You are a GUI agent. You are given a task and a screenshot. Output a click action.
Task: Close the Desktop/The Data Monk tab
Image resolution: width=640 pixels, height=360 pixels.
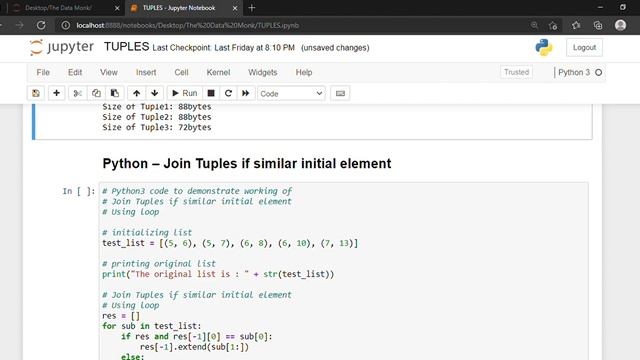117,8
